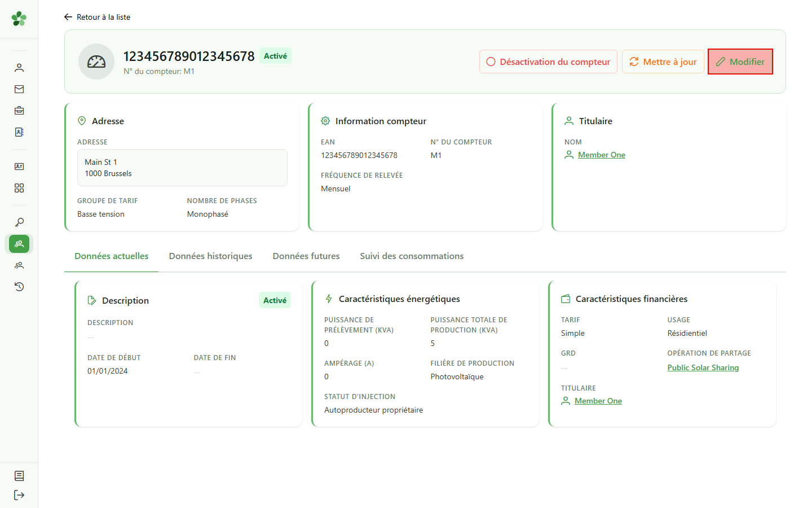Open the document list icon at sidebar bottom
Screen dimensions: 812x508
tap(19, 476)
